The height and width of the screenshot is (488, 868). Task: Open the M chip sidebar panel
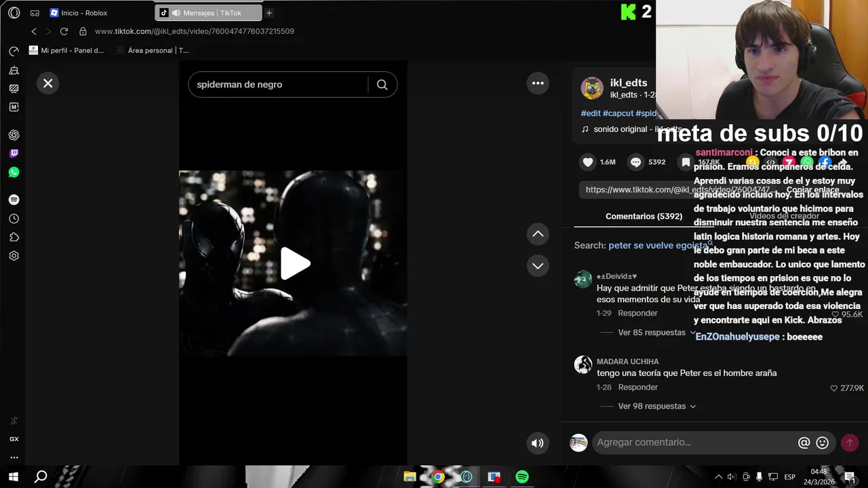pyautogui.click(x=14, y=107)
